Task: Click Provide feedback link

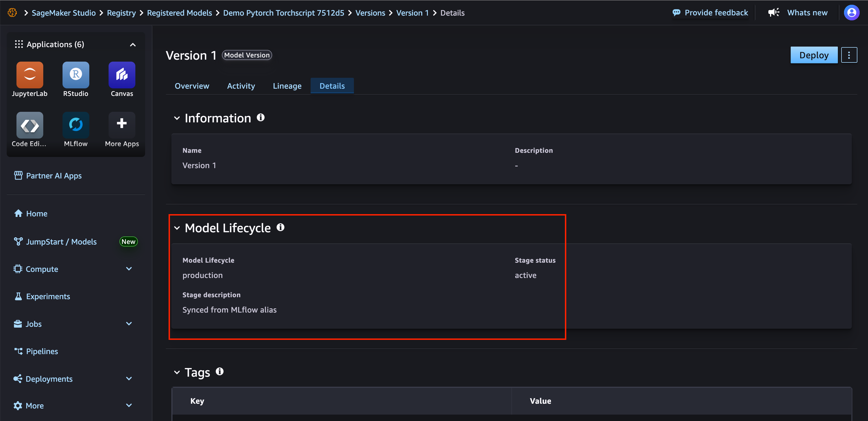Action: 716,13
